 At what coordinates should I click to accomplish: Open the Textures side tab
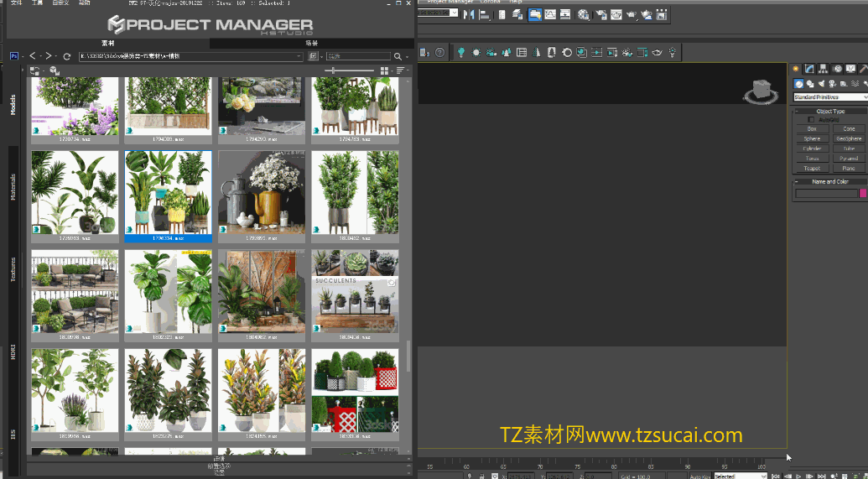pyautogui.click(x=13, y=269)
